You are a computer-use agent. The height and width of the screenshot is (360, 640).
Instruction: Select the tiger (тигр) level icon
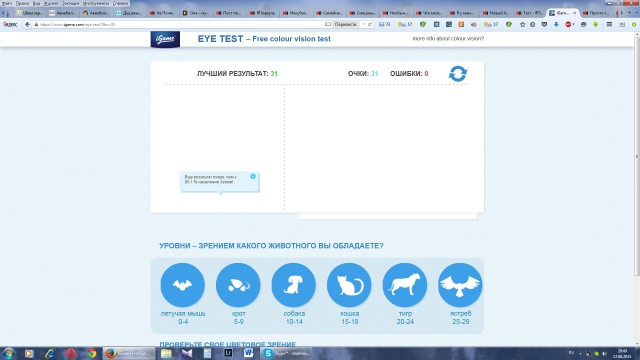pos(404,285)
